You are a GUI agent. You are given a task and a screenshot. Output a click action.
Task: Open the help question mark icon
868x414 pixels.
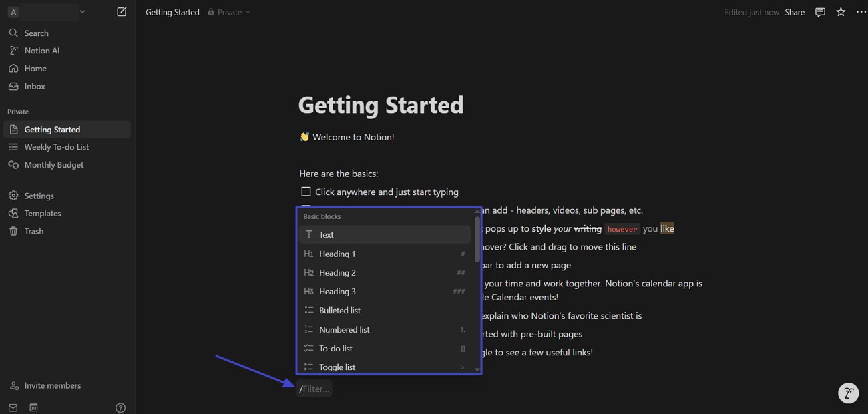pos(120,407)
